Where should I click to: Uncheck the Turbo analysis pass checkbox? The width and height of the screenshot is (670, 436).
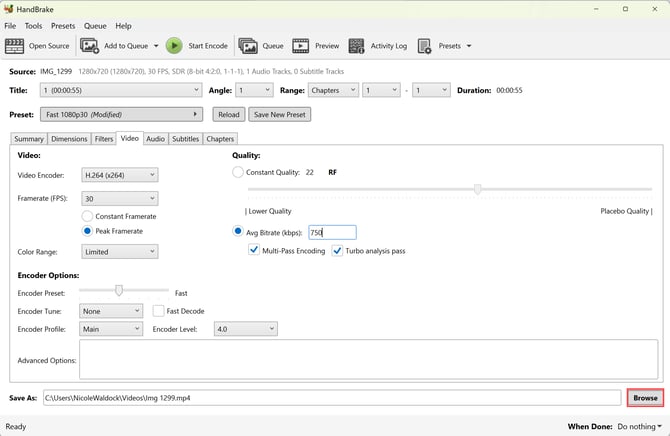tap(337, 251)
